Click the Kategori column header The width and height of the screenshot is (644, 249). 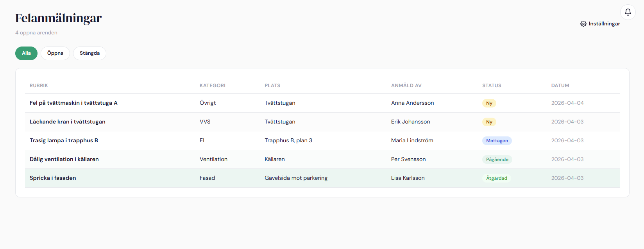click(212, 86)
